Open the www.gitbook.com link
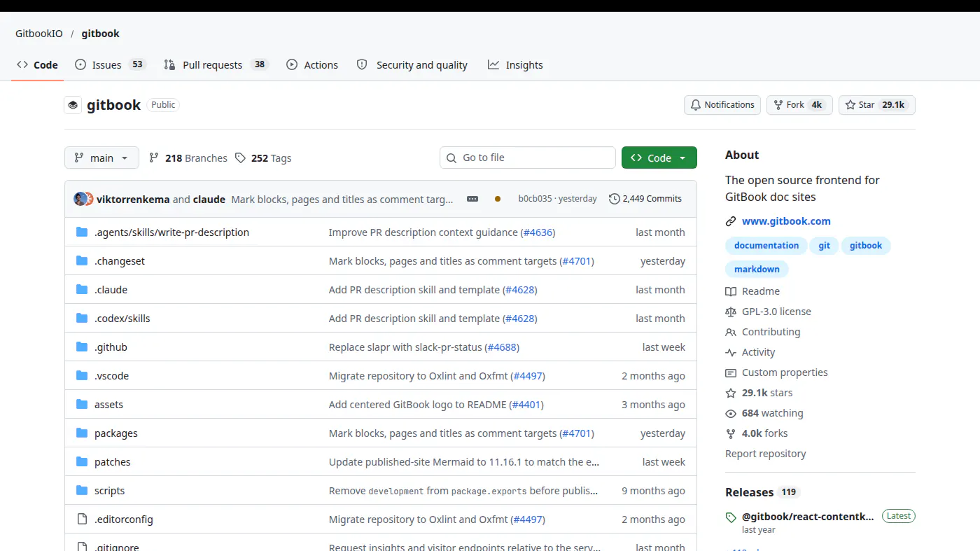The height and width of the screenshot is (551, 980). pos(786,221)
